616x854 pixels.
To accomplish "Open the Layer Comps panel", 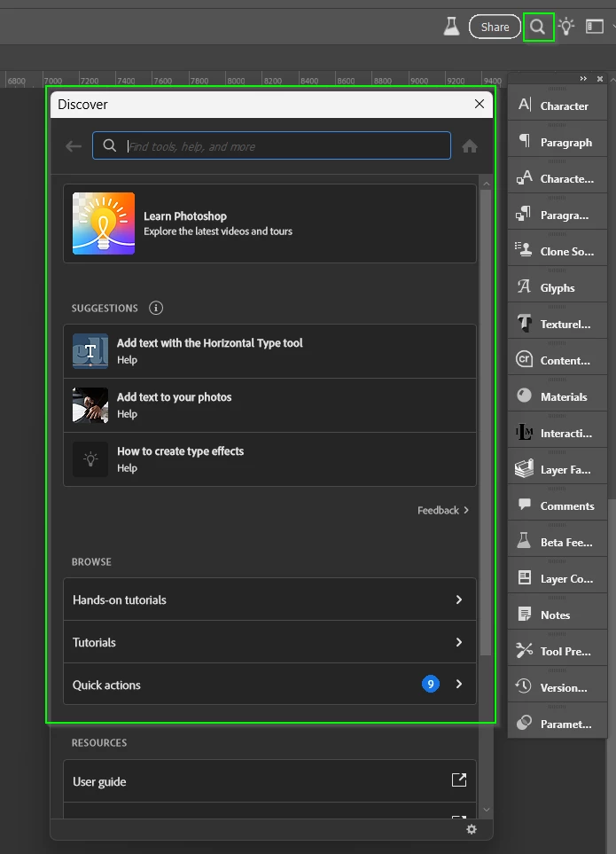I will pos(558,578).
